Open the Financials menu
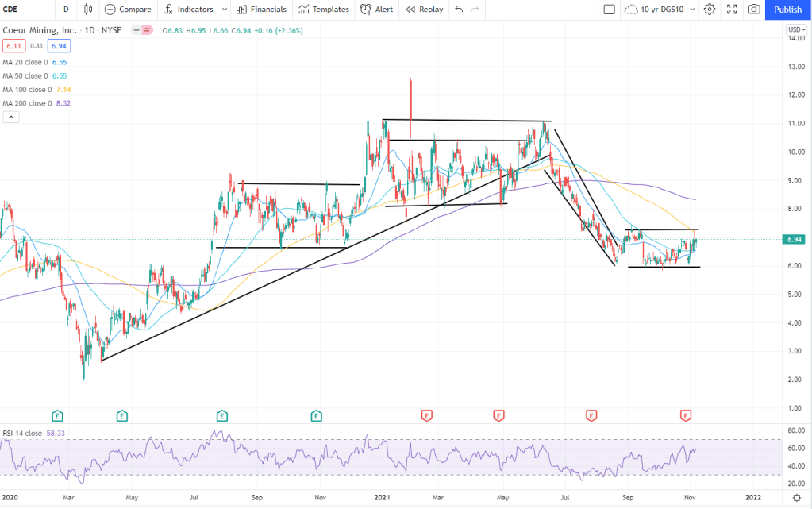This screenshot has width=812, height=509. [261, 10]
